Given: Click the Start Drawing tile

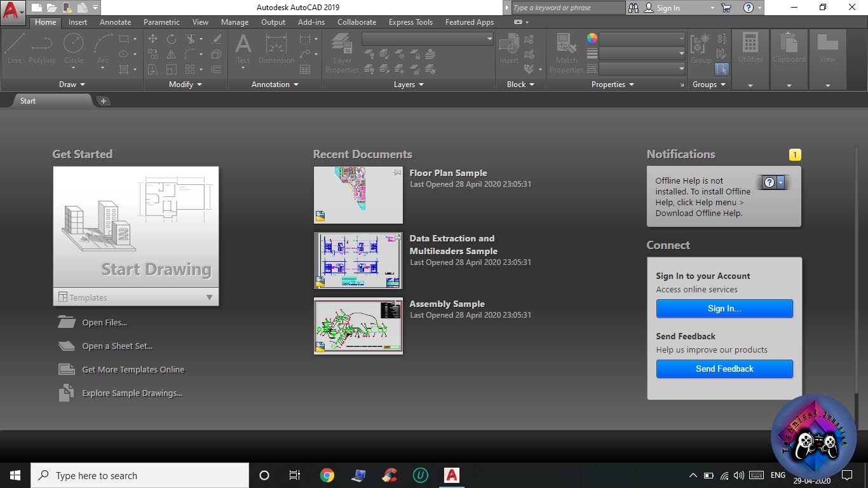Looking at the screenshot, I should [x=136, y=227].
